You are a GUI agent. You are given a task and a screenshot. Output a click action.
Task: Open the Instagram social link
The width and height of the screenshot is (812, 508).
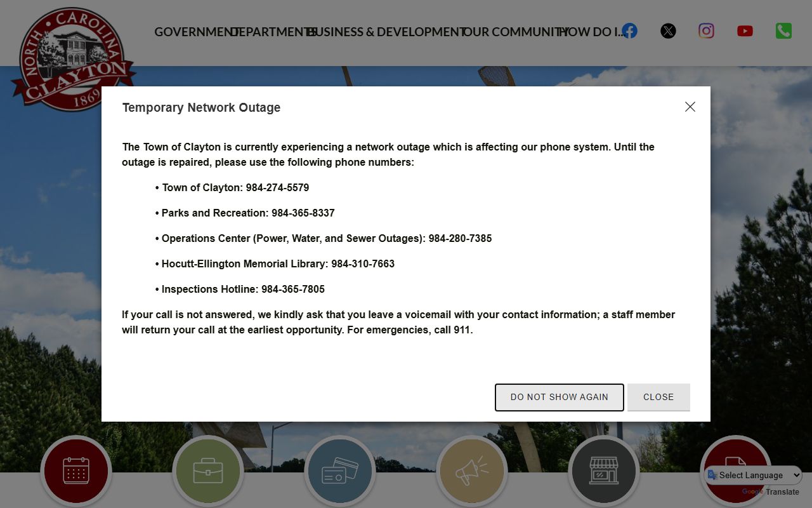click(706, 30)
